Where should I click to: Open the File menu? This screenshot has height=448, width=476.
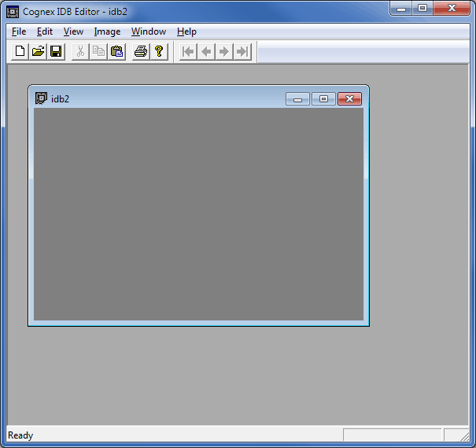(x=19, y=31)
